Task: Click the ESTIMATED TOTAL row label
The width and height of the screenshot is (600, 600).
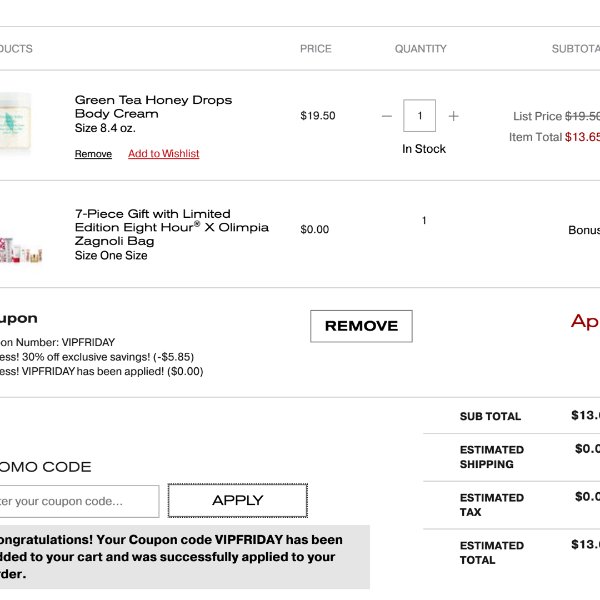Action: [492, 553]
